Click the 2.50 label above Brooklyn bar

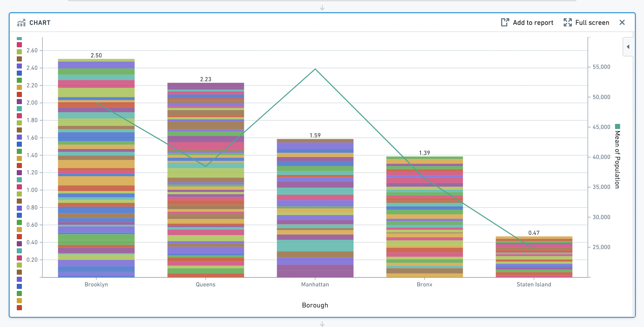pos(96,55)
